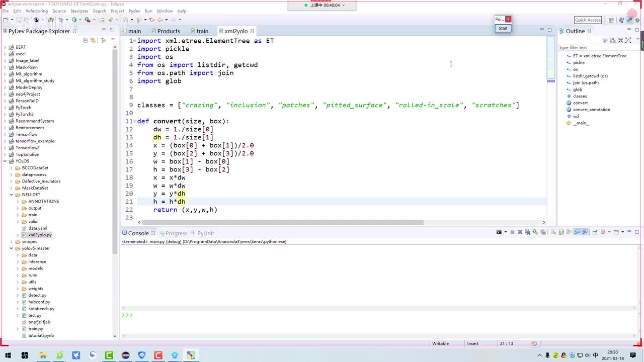Switch to the Progress tab
The width and height of the screenshot is (644, 362).
[x=173, y=233]
